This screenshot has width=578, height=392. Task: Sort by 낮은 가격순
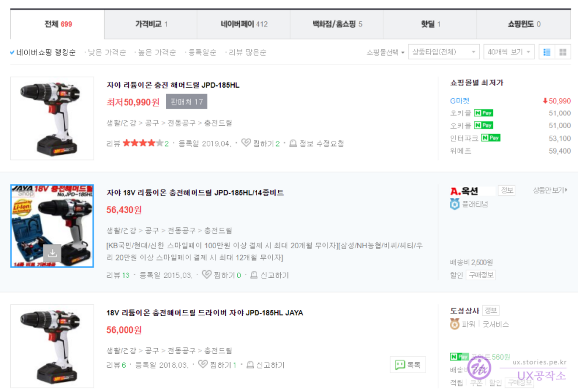(x=107, y=52)
